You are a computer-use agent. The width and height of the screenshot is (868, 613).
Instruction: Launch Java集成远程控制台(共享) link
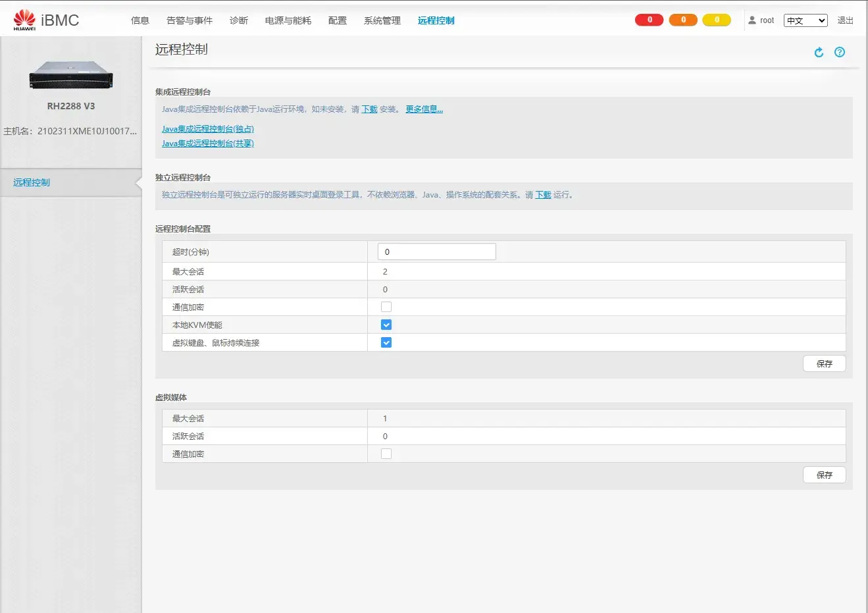(x=208, y=144)
